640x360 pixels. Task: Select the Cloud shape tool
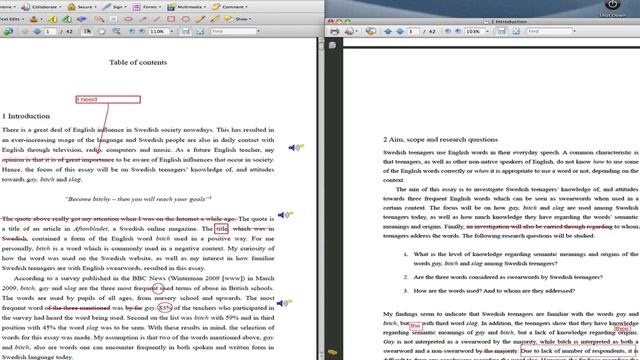[x=128, y=19]
